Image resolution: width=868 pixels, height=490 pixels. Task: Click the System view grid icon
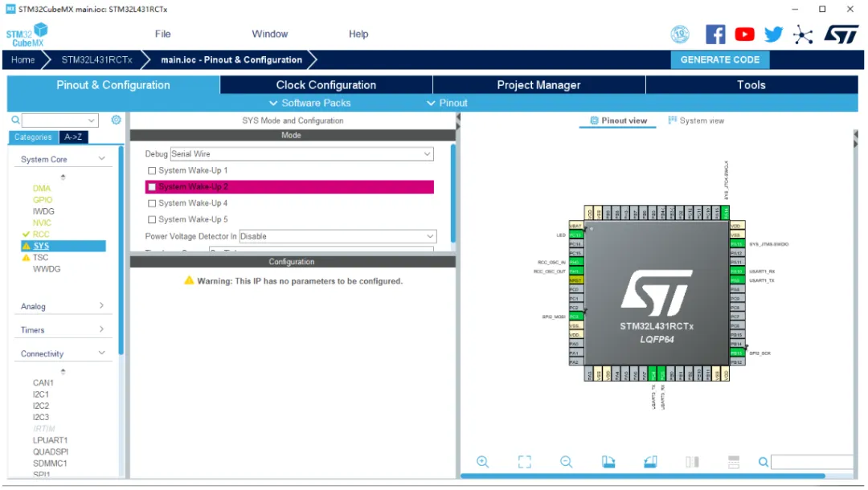672,120
